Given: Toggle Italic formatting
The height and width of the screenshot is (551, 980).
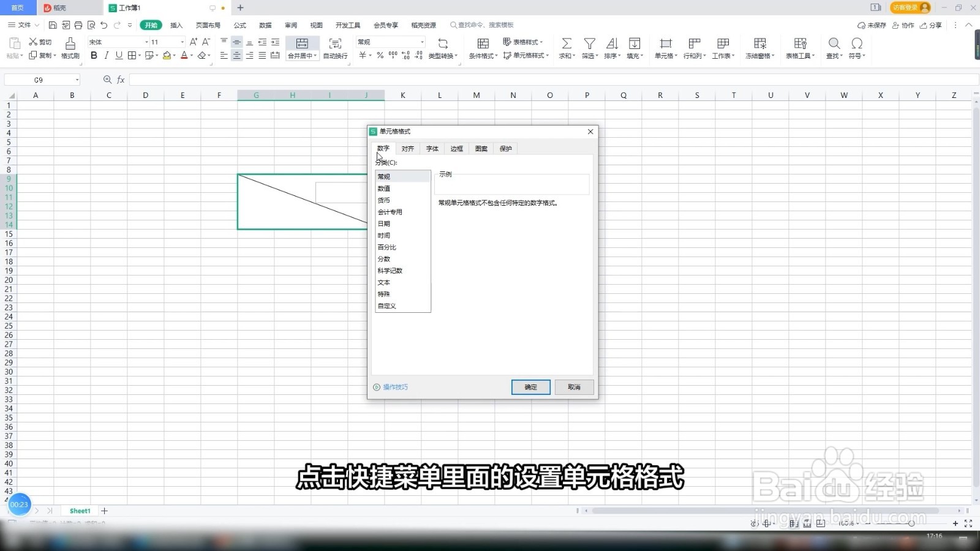Looking at the screenshot, I should coord(107,55).
